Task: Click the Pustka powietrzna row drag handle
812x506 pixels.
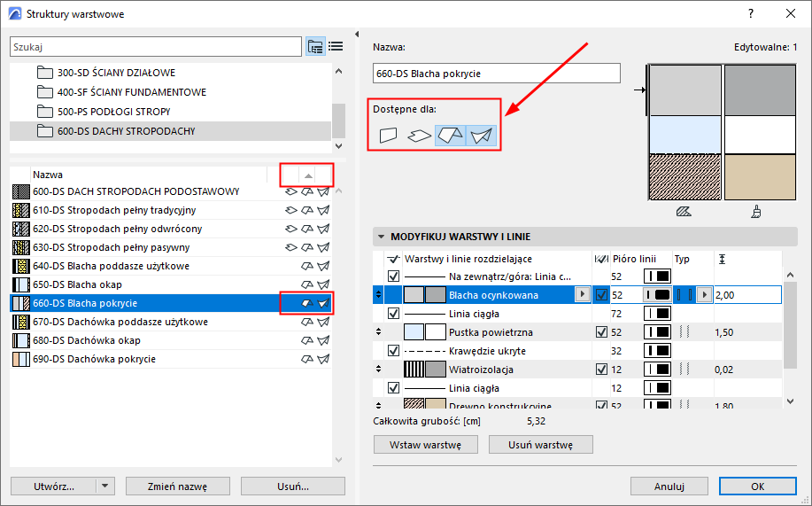Action: coord(379,332)
